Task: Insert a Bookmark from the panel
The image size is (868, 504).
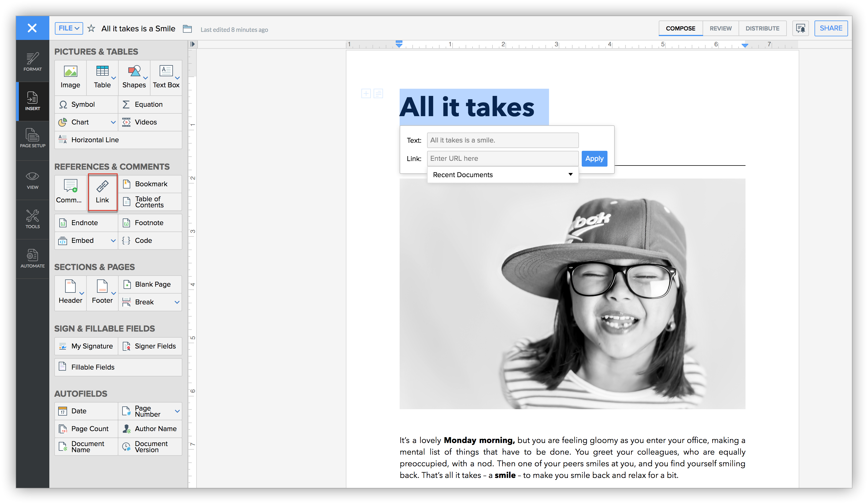Action: click(150, 184)
